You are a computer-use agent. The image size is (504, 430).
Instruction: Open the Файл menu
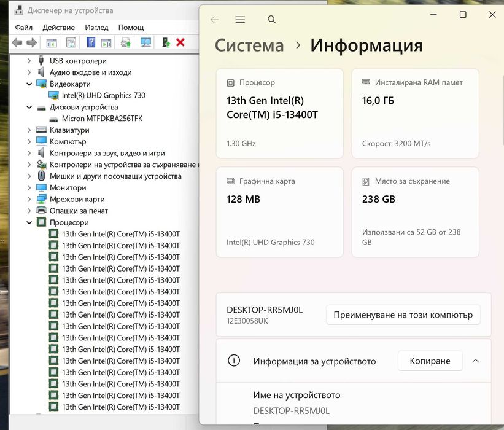point(24,28)
